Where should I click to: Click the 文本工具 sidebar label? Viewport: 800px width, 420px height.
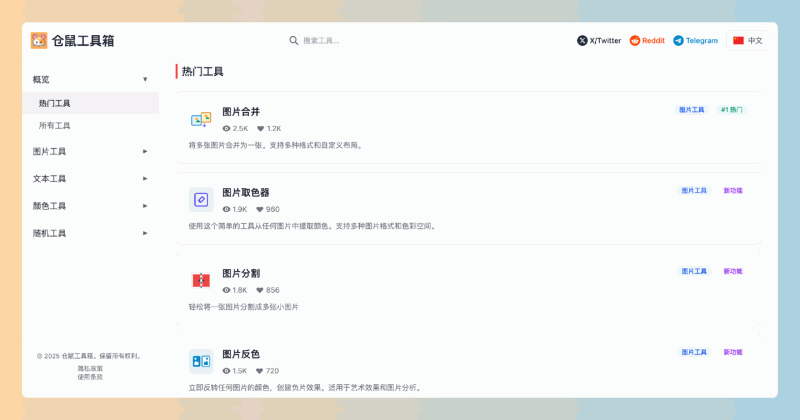tap(49, 179)
